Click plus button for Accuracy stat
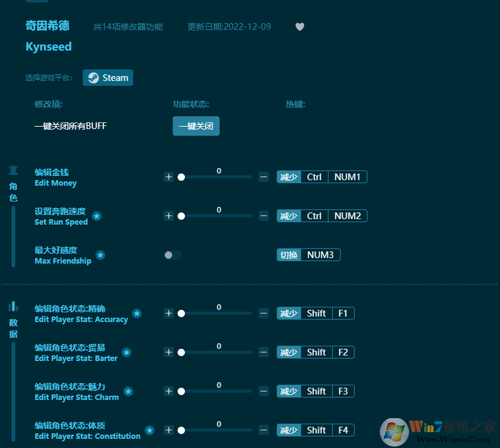 pyautogui.click(x=168, y=313)
